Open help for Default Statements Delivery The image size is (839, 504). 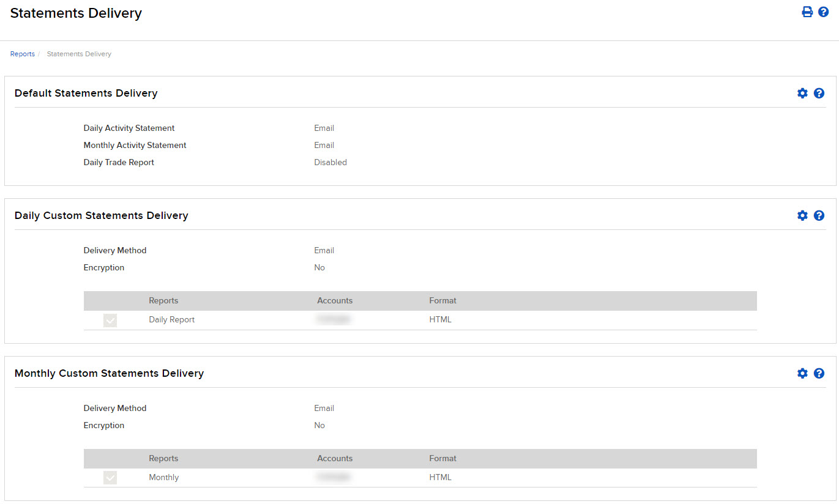(x=819, y=93)
